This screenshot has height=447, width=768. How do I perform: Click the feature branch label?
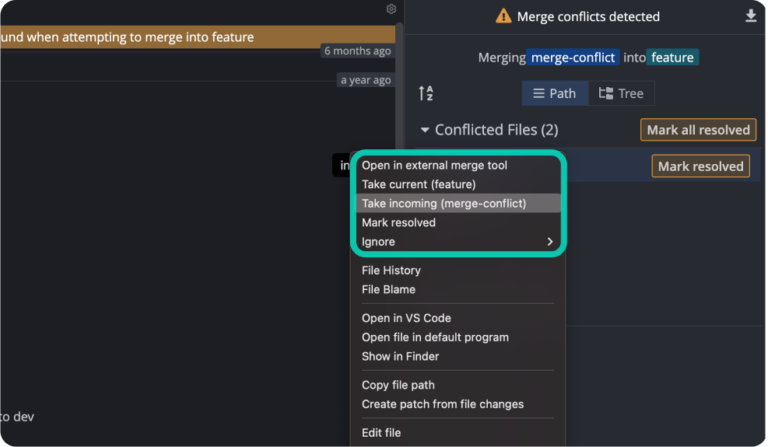point(672,58)
